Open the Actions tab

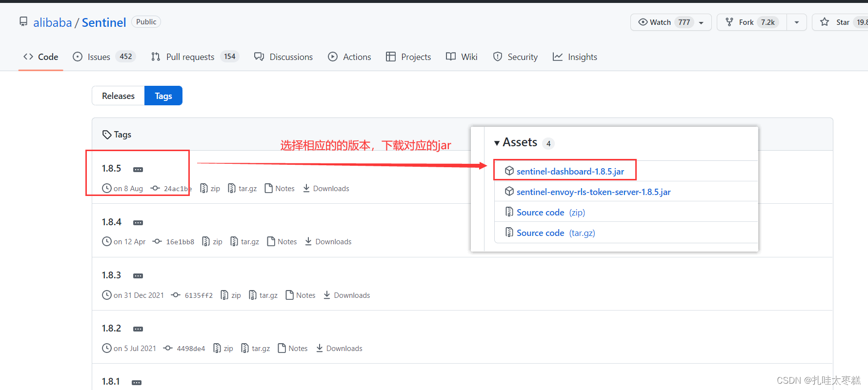349,57
